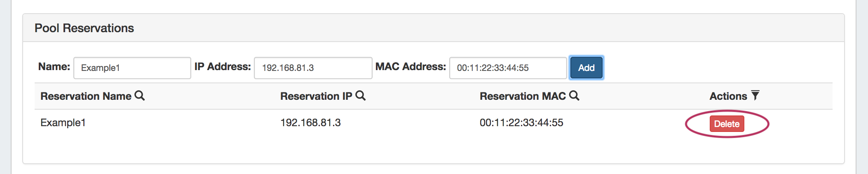The image size is (868, 174).
Task: Click the "Name:" form label
Action: 54,67
